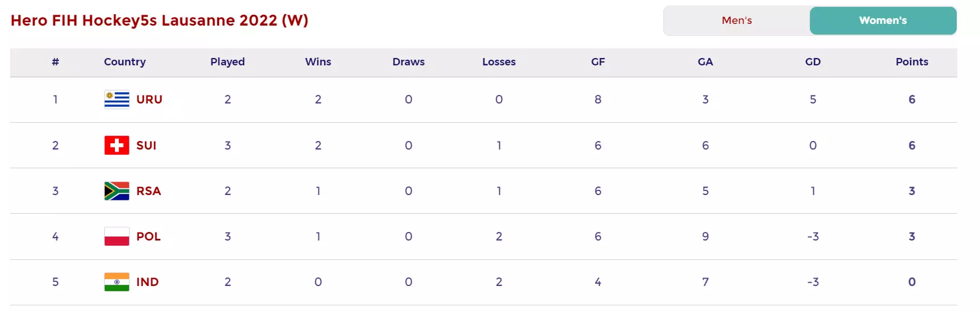The image size is (980, 311).
Task: Click the Country column header
Action: 125,62
